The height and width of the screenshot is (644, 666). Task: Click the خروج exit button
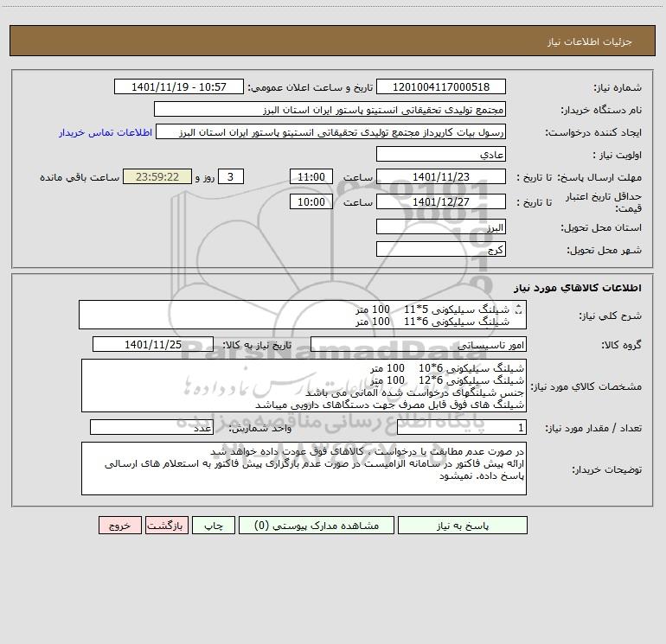[x=119, y=525]
